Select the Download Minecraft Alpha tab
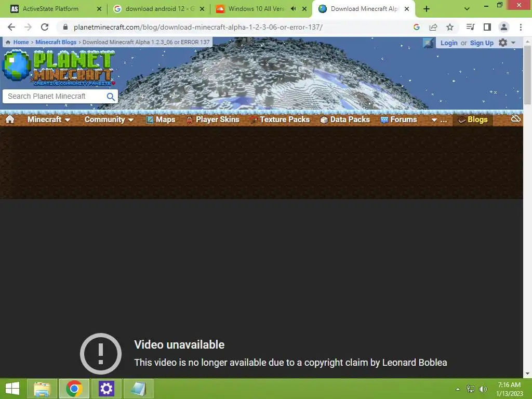This screenshot has height=399, width=532. pyautogui.click(x=363, y=9)
